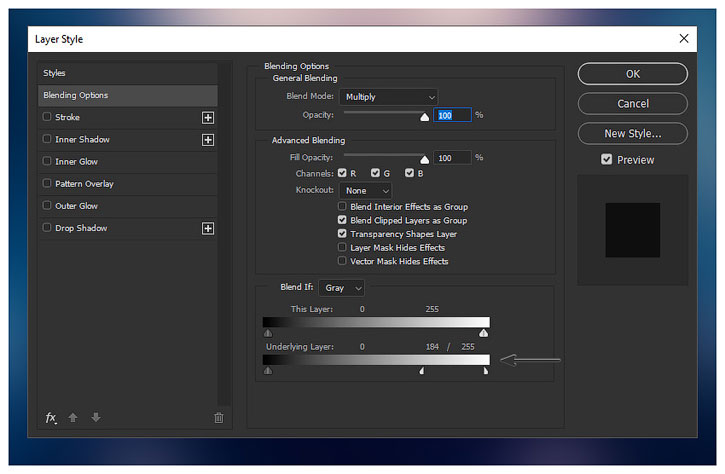This screenshot has height=474, width=725.
Task: Click the styles list scrollbar
Action: [x=224, y=234]
